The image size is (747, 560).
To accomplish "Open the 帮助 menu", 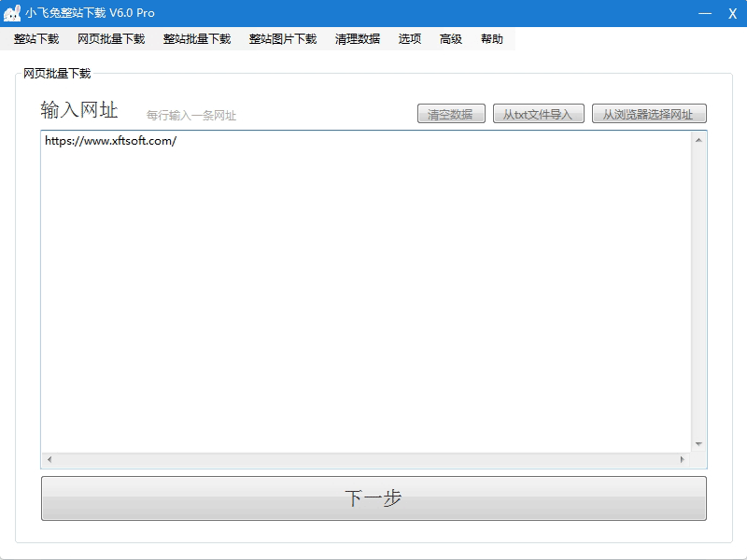I will tap(492, 39).
